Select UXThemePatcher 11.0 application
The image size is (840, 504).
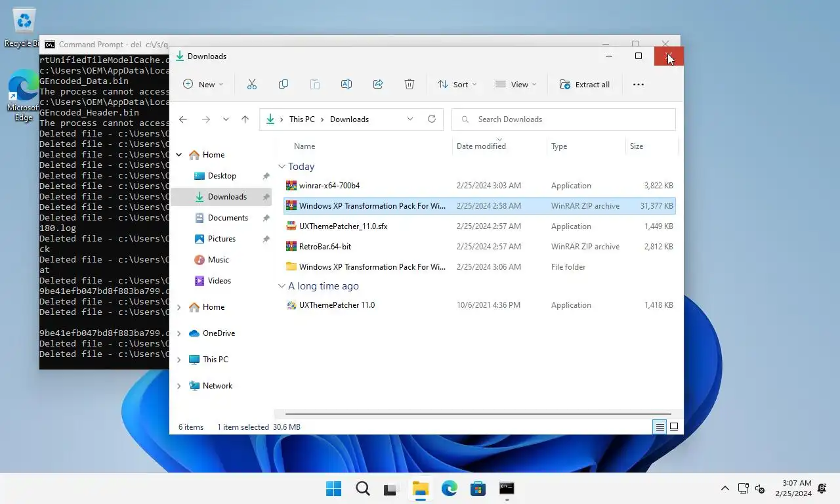tap(480, 305)
